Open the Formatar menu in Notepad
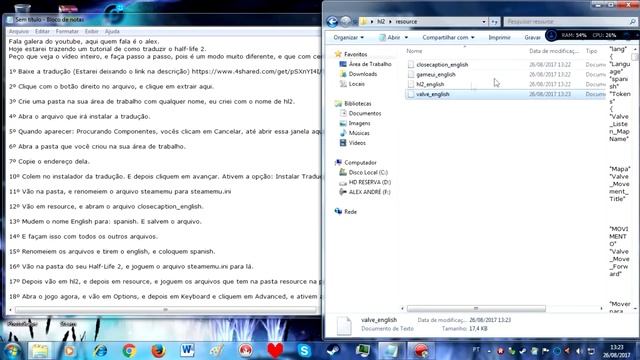 point(67,31)
